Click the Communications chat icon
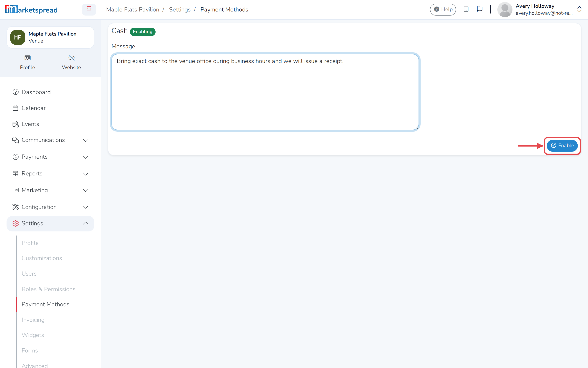 tap(16, 140)
